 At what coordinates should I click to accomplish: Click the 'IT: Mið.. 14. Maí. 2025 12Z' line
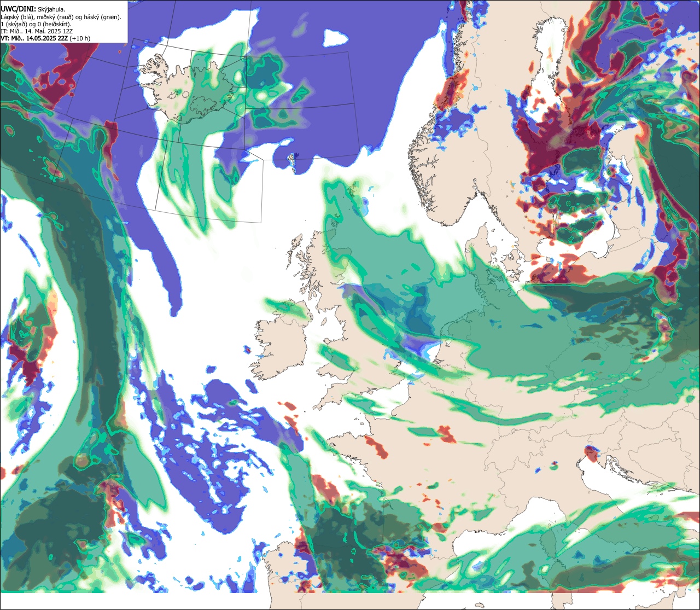click(x=37, y=31)
